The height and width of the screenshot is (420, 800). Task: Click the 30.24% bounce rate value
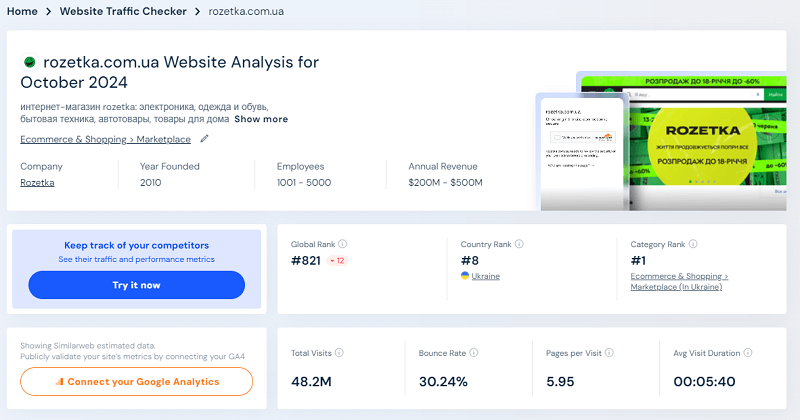pos(443,382)
